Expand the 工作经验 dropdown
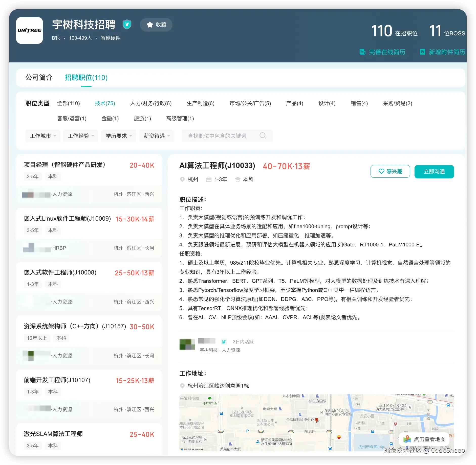476x465 pixels. pyautogui.click(x=81, y=136)
